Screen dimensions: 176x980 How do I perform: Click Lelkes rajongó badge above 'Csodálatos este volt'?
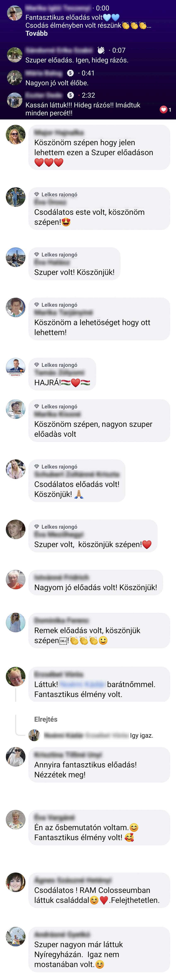pyautogui.click(x=56, y=194)
